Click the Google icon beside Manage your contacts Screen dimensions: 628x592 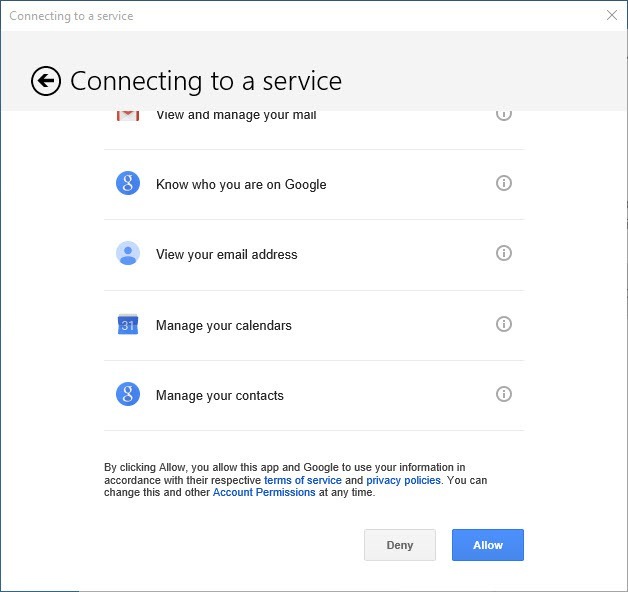[127, 395]
